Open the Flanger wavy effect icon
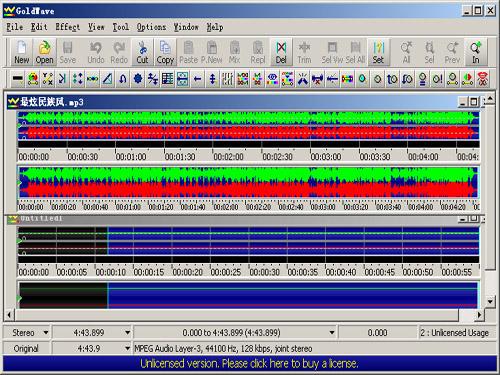This screenshot has width=500, height=375. click(x=93, y=79)
